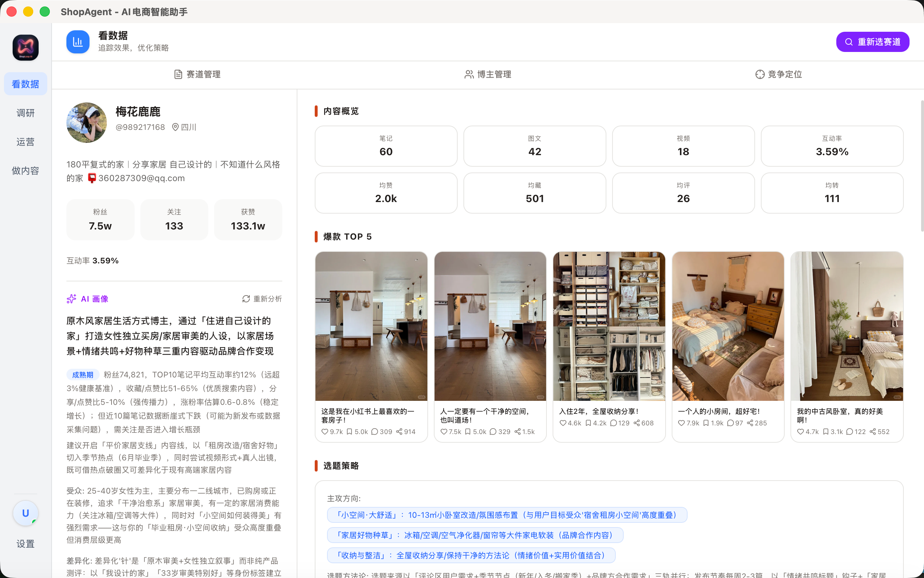
Task: Click share icon on 入住2年 post
Action: [x=637, y=423]
